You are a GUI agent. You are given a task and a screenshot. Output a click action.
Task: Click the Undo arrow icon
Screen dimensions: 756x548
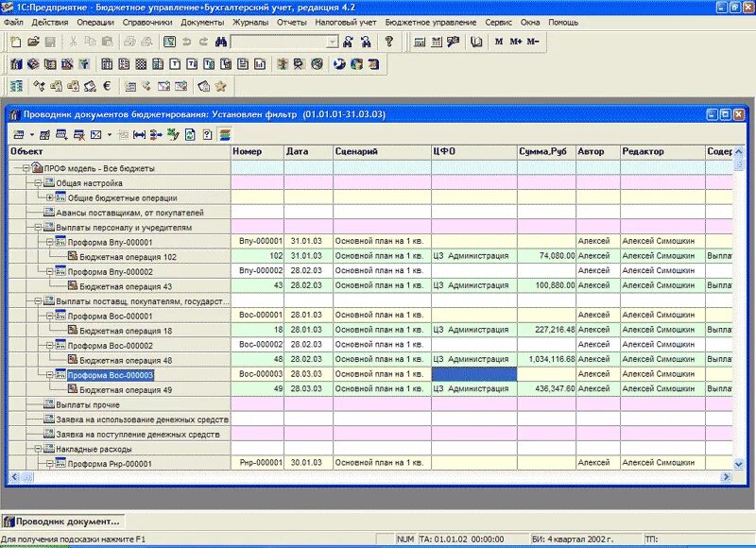coord(186,42)
